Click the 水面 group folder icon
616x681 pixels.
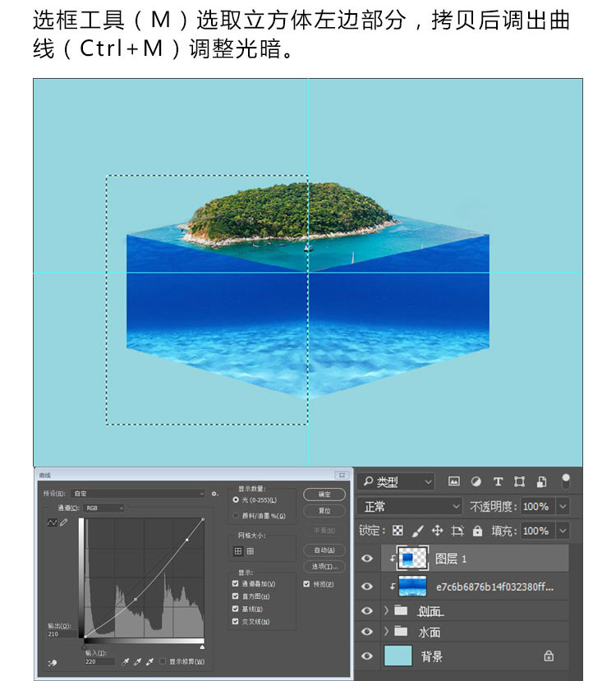point(401,631)
